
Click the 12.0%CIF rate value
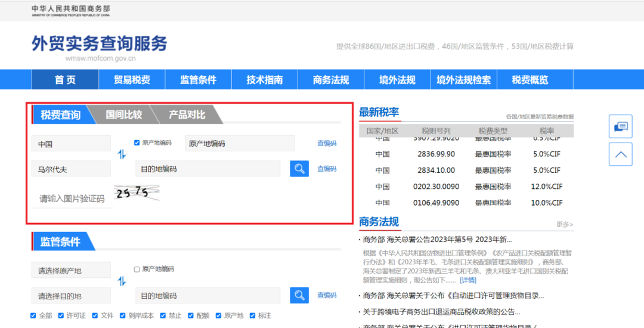click(x=547, y=187)
